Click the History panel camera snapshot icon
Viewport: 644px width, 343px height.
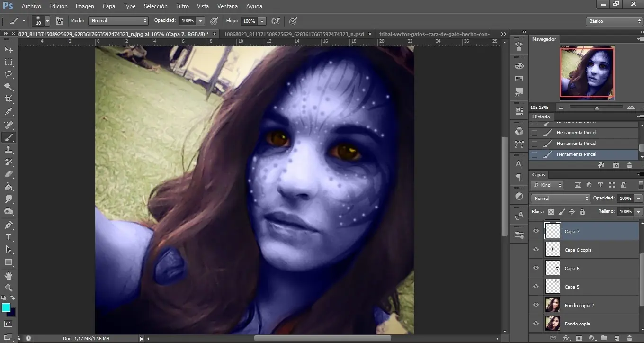pyautogui.click(x=616, y=165)
